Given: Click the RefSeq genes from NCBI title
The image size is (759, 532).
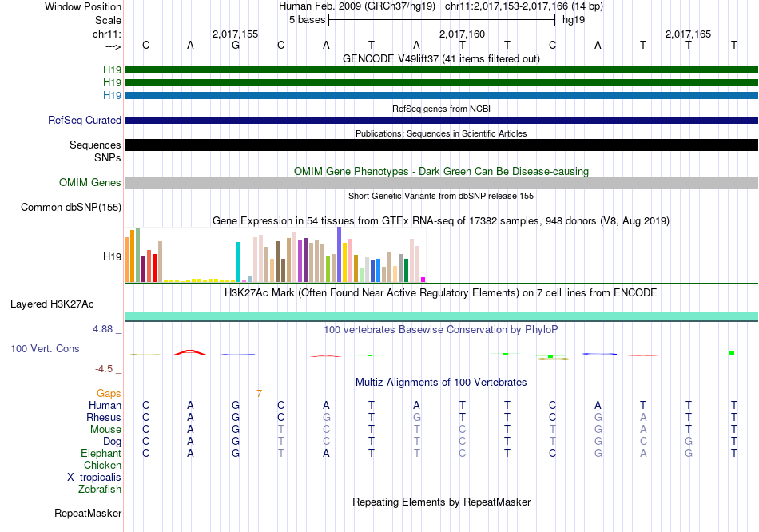Looking at the screenshot, I should pos(441,109).
